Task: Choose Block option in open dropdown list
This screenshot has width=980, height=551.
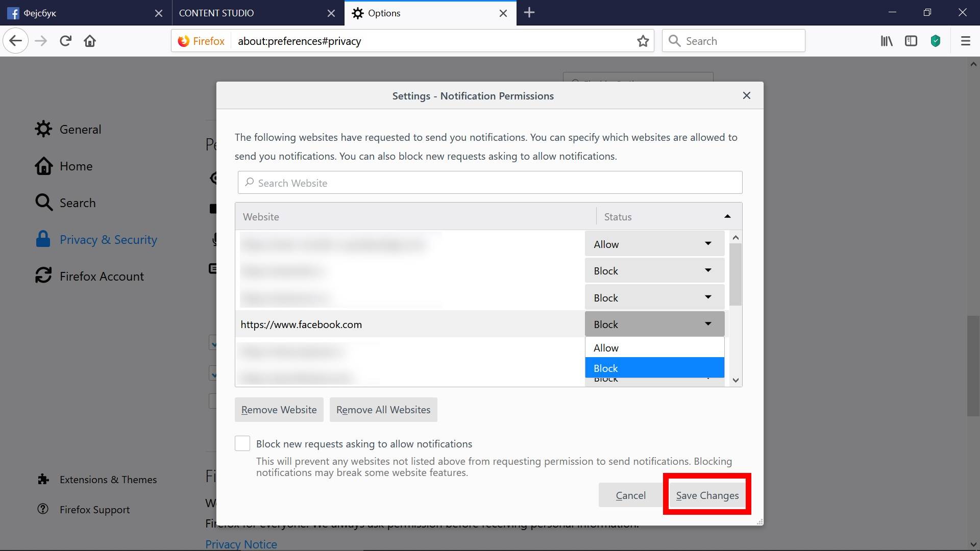Action: pyautogui.click(x=654, y=368)
